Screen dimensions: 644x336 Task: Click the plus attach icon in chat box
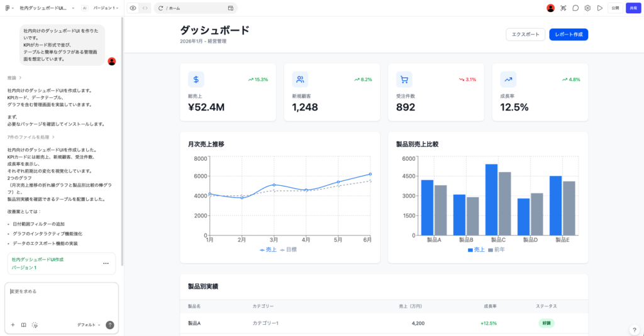click(13, 325)
